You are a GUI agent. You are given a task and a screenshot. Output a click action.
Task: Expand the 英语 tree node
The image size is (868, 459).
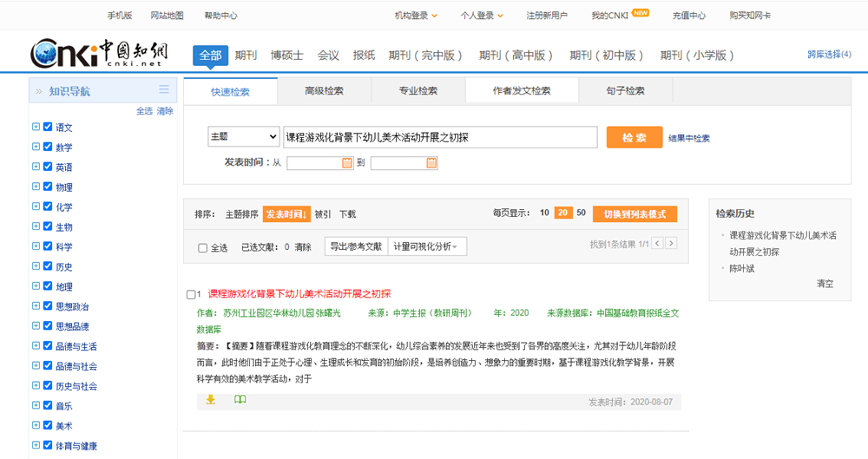tap(36, 167)
